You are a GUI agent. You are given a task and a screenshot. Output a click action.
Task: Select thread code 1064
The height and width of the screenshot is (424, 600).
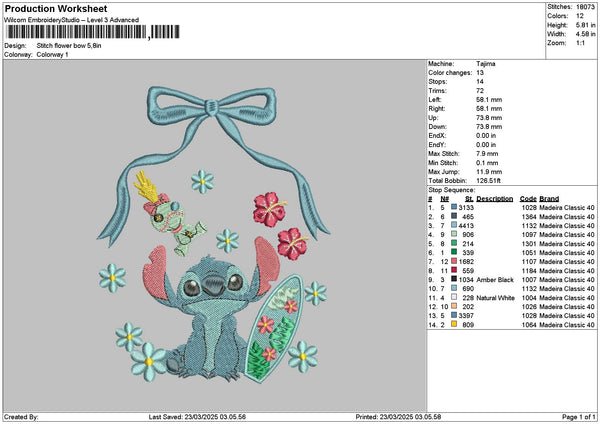[529, 325]
